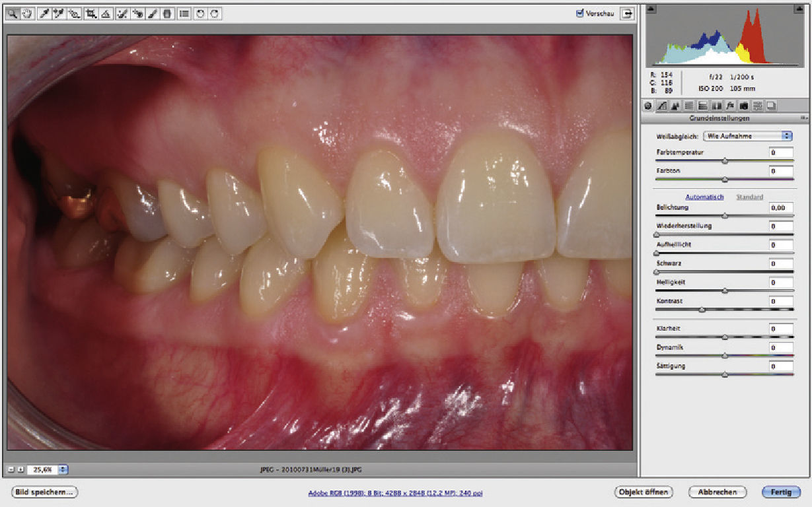Pick the Graduated Filter tool
Screen dimensions: 812x507
pyautogui.click(x=167, y=13)
